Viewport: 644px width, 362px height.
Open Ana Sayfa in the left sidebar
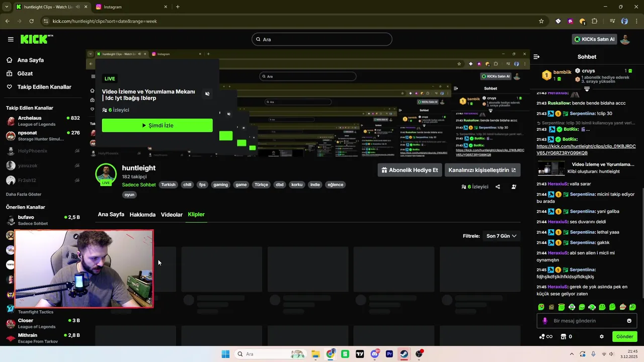pyautogui.click(x=30, y=60)
